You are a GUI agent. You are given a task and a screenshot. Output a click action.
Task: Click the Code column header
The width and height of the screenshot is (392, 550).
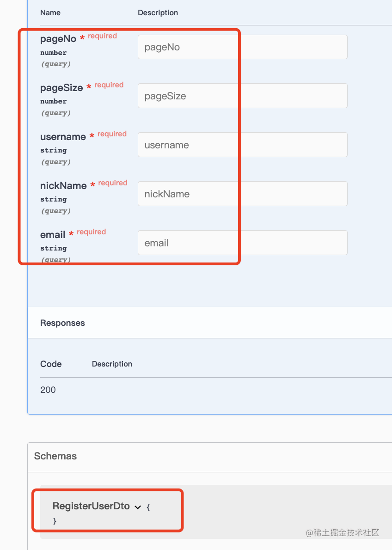51,364
